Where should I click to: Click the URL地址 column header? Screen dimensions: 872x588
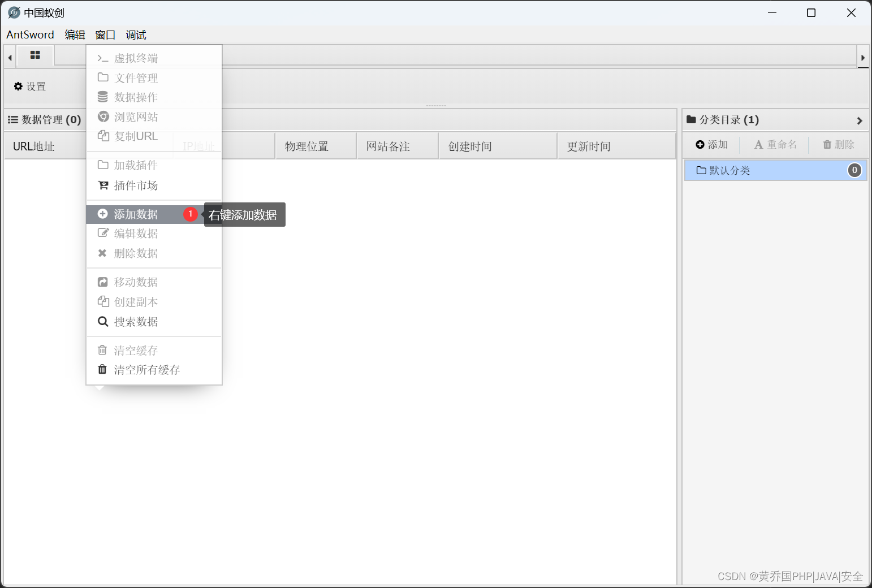pyautogui.click(x=34, y=146)
